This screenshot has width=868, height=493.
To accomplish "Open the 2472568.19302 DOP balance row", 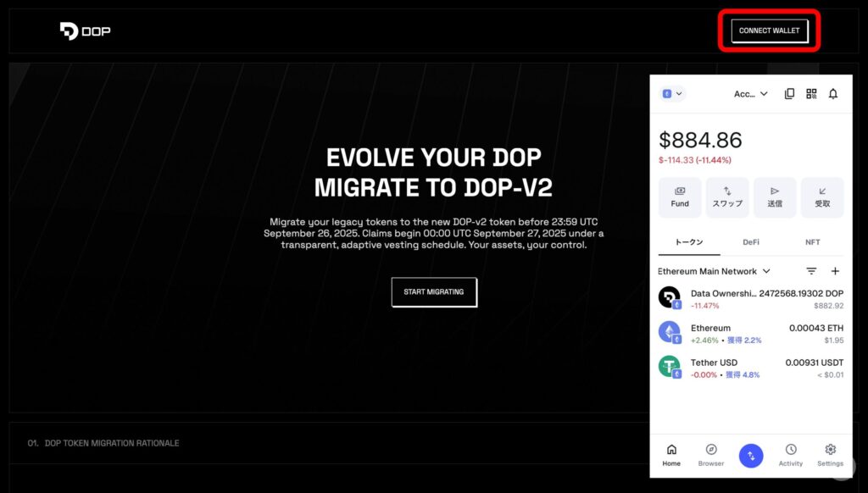I will pos(751,299).
